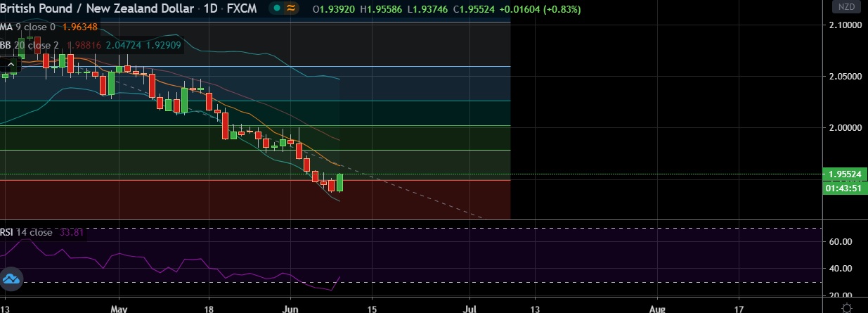The width and height of the screenshot is (868, 313).
Task: Click the high price value H1.95586
Action: click(x=380, y=8)
